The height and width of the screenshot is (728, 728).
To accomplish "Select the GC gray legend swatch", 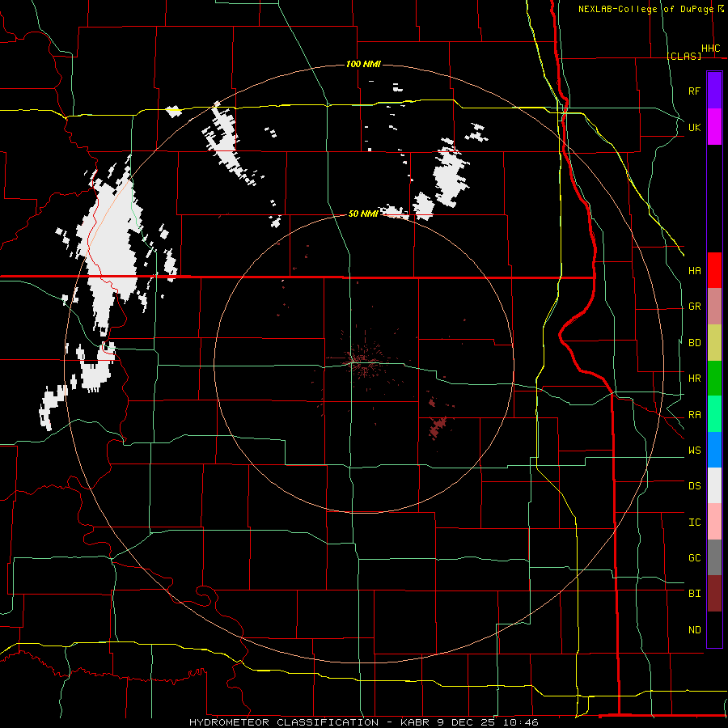I will 714,557.
